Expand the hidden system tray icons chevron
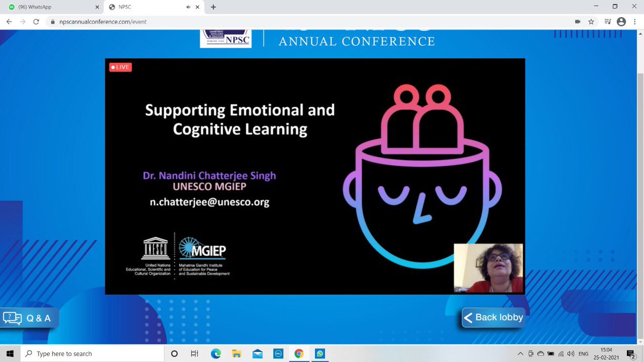 pyautogui.click(x=520, y=354)
